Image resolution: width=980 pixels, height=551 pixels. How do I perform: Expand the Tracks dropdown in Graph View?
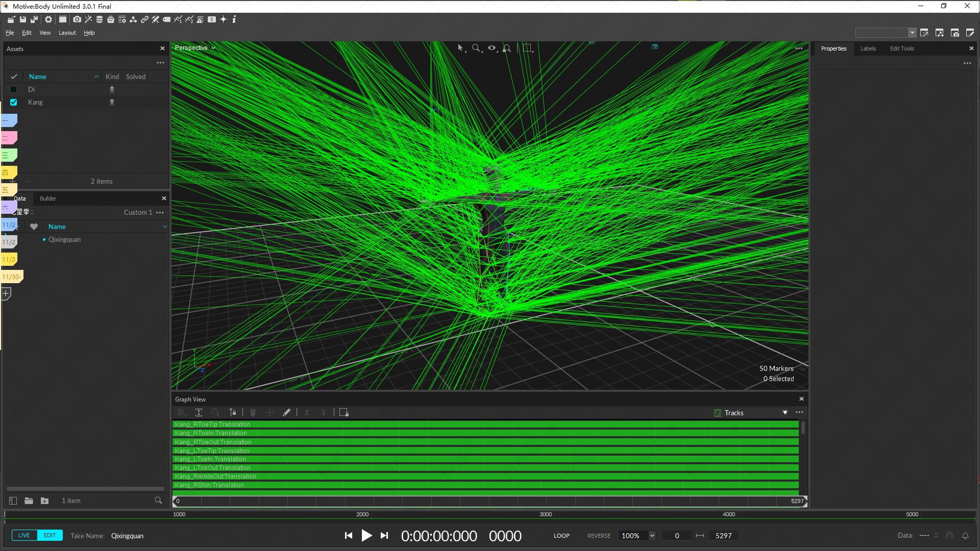[x=785, y=413]
